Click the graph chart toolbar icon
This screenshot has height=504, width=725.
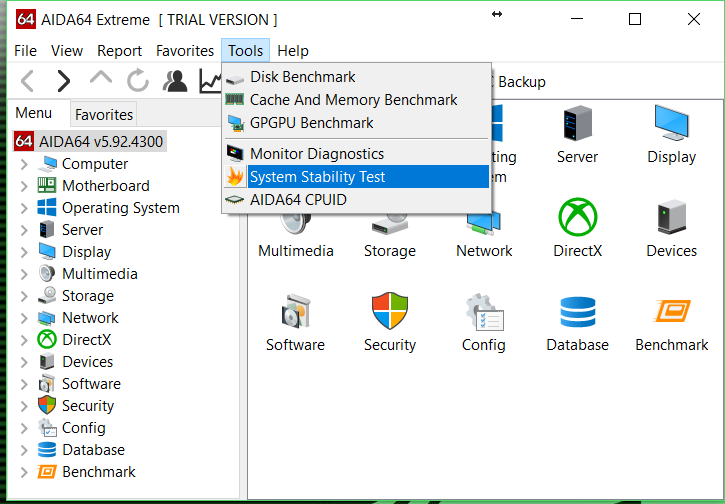[x=211, y=81]
